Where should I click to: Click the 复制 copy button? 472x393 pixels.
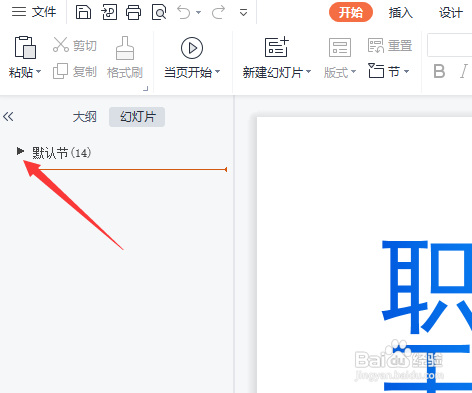click(75, 71)
